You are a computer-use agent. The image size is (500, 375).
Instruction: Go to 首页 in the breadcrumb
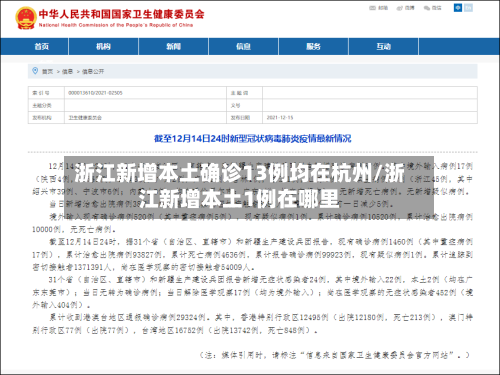point(47,71)
